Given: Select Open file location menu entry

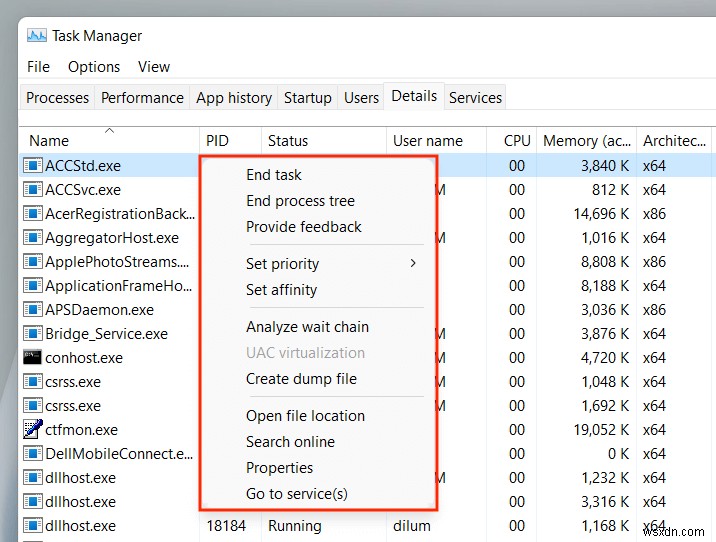Looking at the screenshot, I should 305,416.
